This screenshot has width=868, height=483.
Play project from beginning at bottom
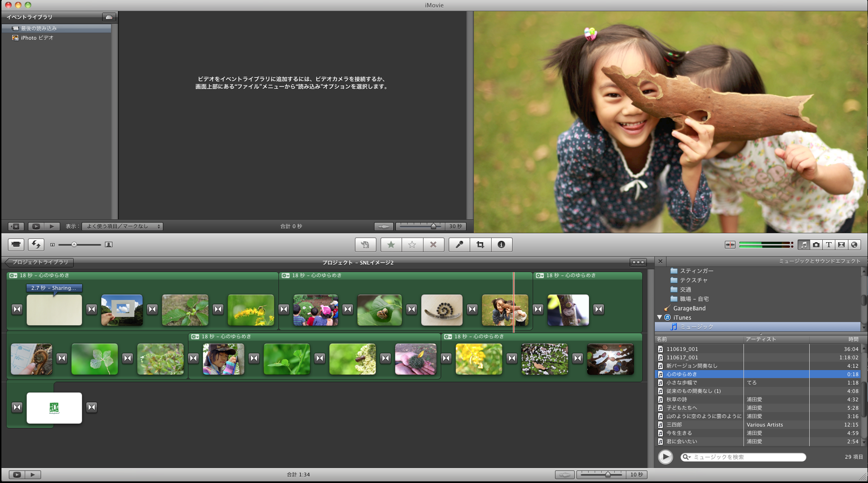[x=33, y=475]
